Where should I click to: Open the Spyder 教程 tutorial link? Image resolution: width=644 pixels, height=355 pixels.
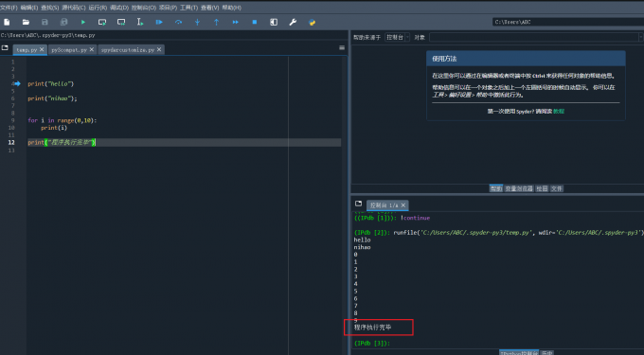pyautogui.click(x=559, y=111)
